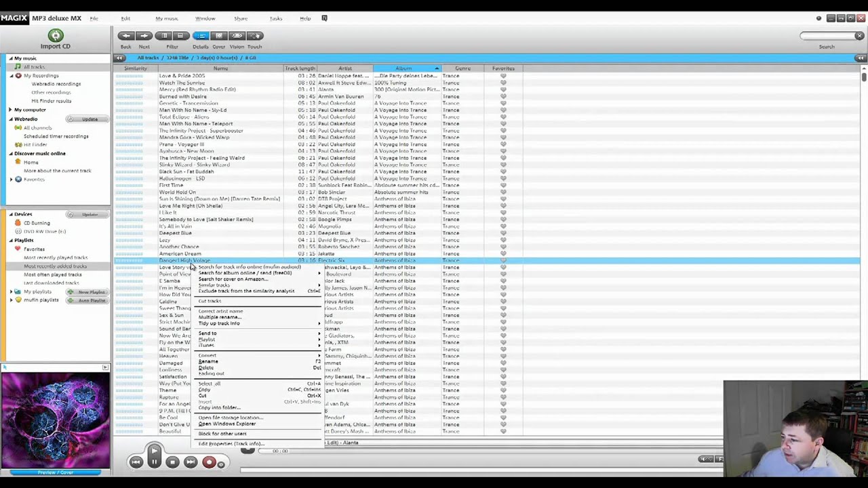Click the first Filter view icon

(x=164, y=36)
